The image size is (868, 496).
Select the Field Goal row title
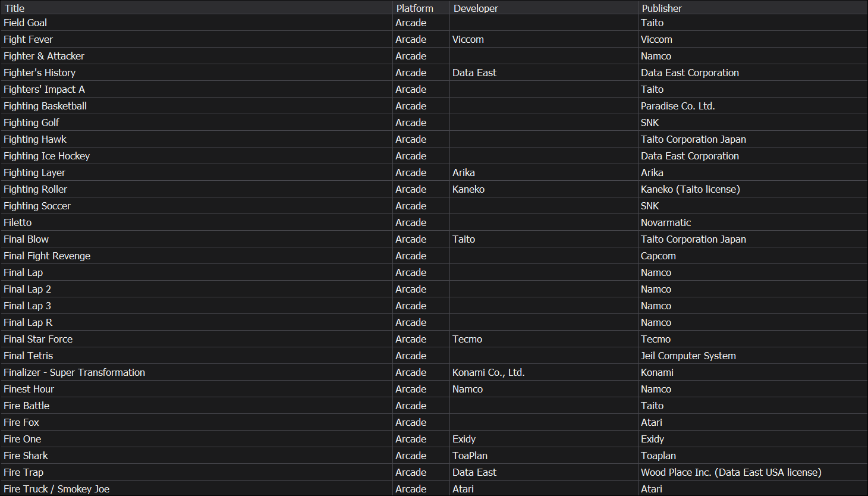[x=25, y=23]
